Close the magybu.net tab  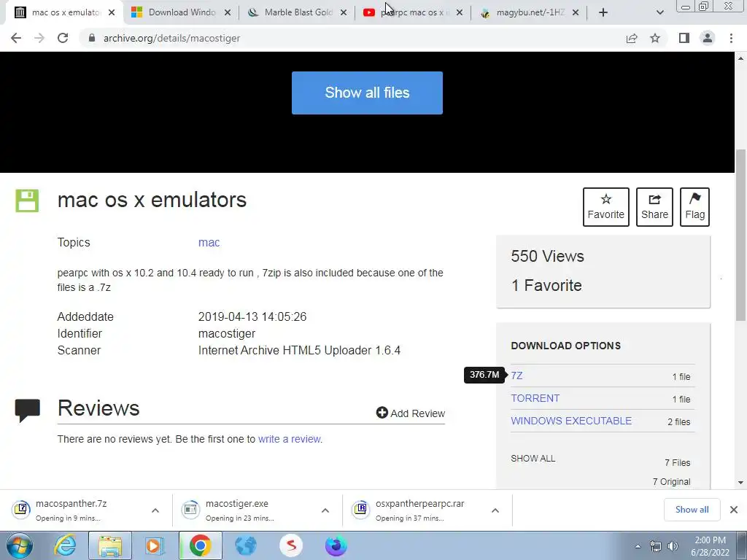[576, 12]
